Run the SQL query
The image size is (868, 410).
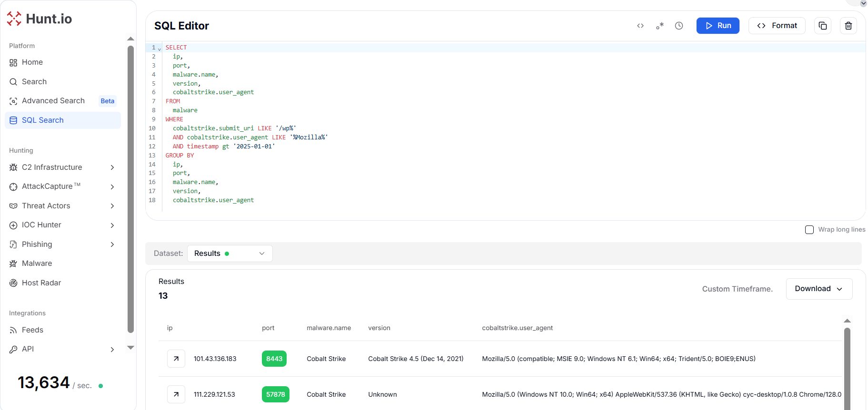coord(718,26)
